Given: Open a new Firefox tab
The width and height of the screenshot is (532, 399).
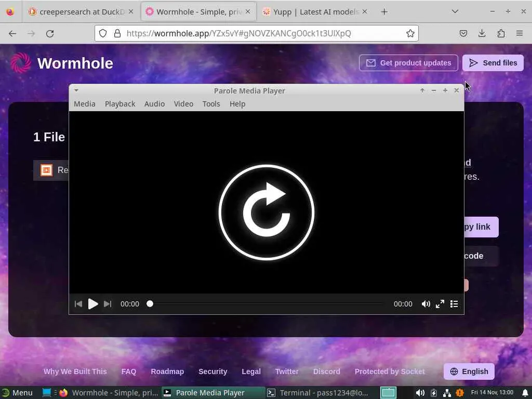Looking at the screenshot, I should coord(384,12).
